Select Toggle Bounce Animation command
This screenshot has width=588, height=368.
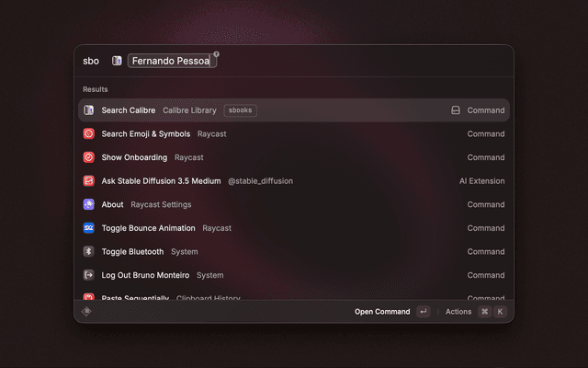294,228
